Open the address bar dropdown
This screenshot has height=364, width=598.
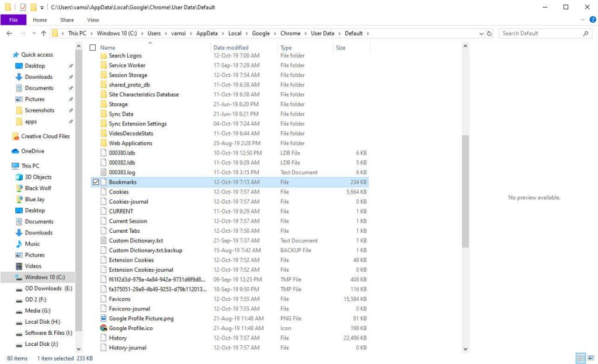[x=480, y=33]
